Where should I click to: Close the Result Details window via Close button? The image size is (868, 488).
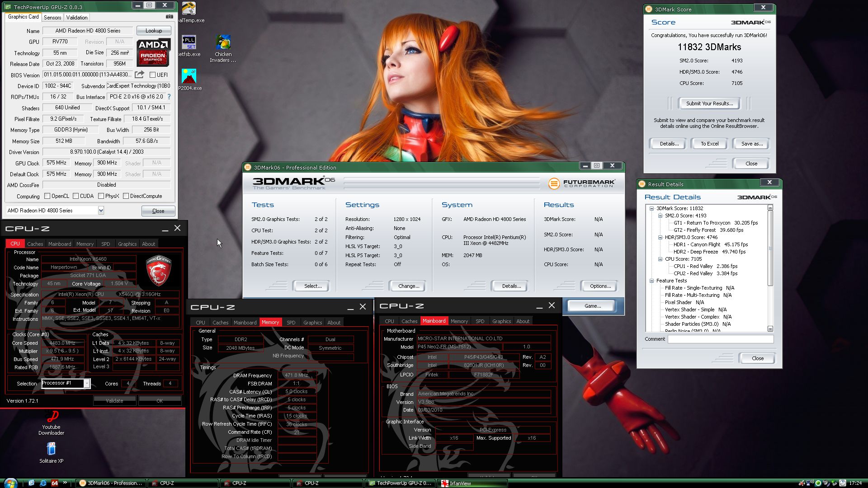[x=757, y=358]
